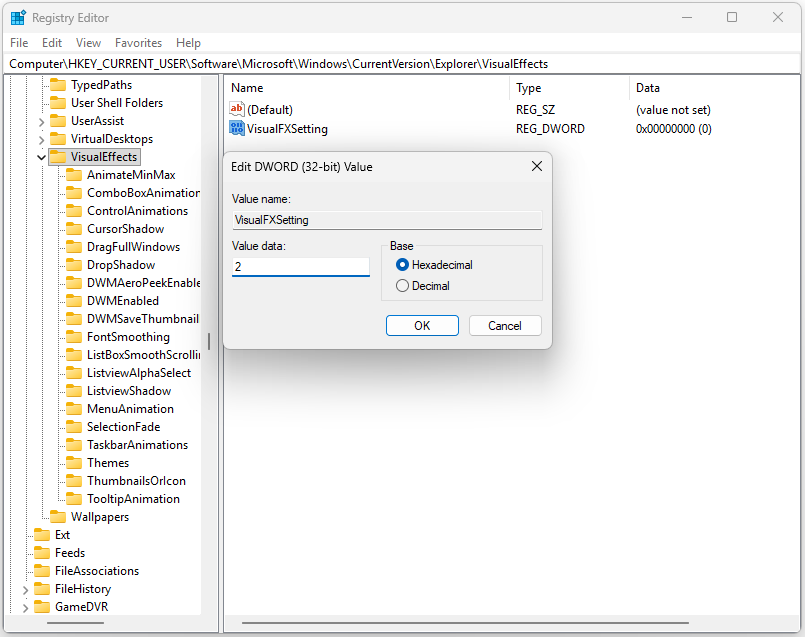Select the UserAssist tree key
The width and height of the screenshot is (805, 637).
click(97, 121)
